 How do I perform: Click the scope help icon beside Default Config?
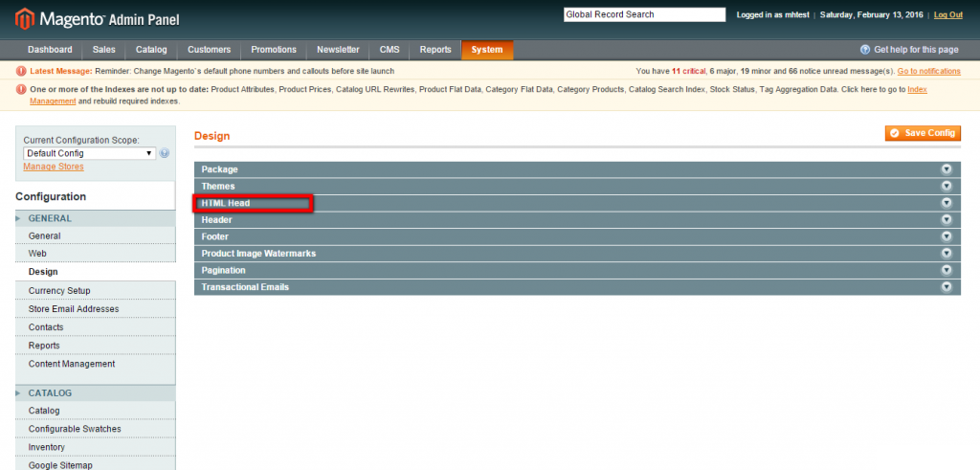coord(165,153)
